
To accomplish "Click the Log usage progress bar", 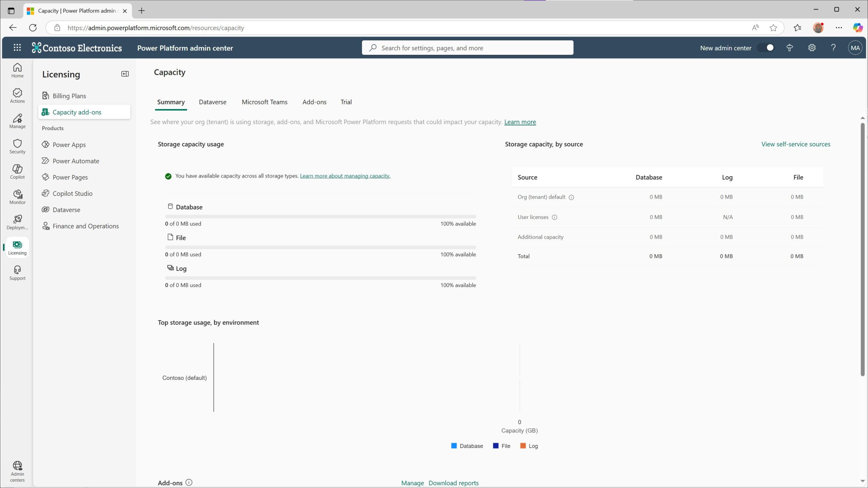I will [x=320, y=278].
